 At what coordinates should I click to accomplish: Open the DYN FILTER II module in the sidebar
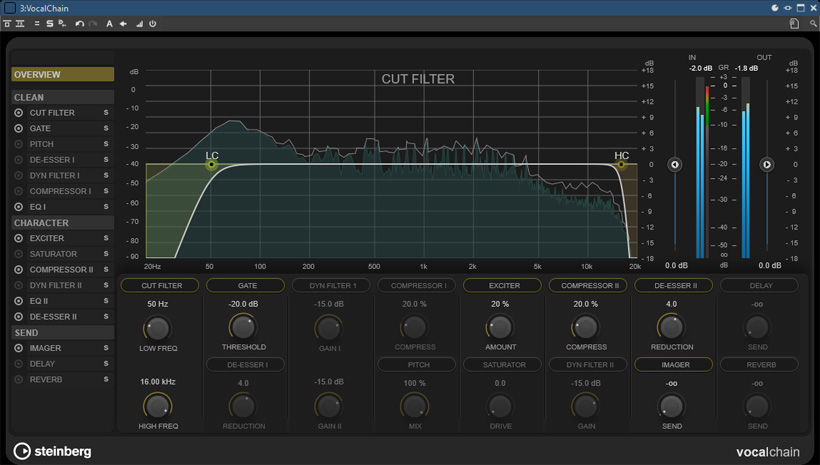point(55,285)
